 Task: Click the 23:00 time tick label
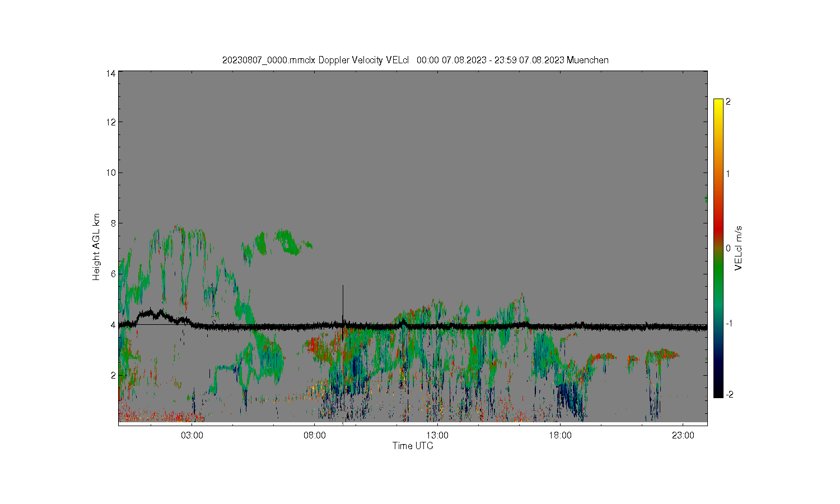683,436
